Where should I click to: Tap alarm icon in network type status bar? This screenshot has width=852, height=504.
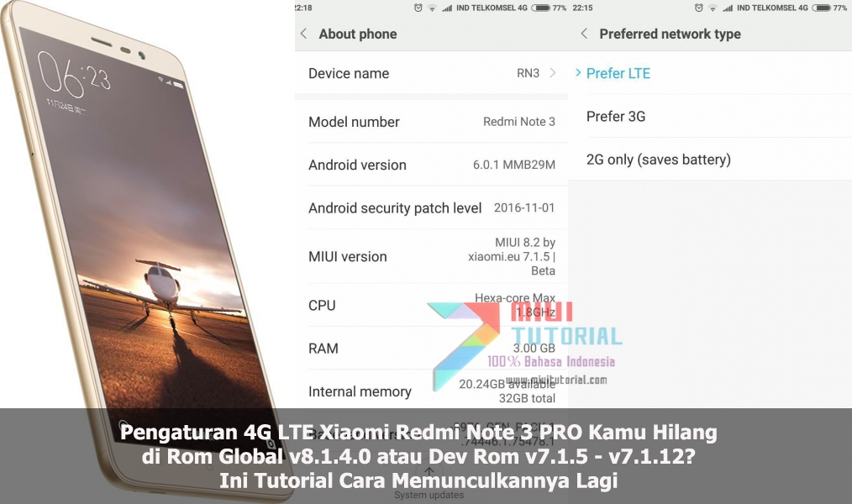click(x=699, y=8)
